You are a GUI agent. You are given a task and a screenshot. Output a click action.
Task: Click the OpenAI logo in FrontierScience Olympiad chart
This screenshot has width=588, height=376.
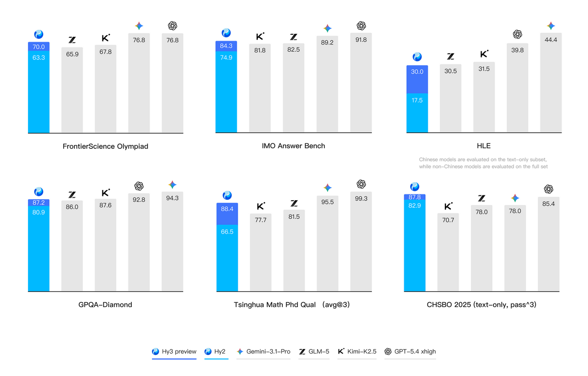[x=172, y=26]
